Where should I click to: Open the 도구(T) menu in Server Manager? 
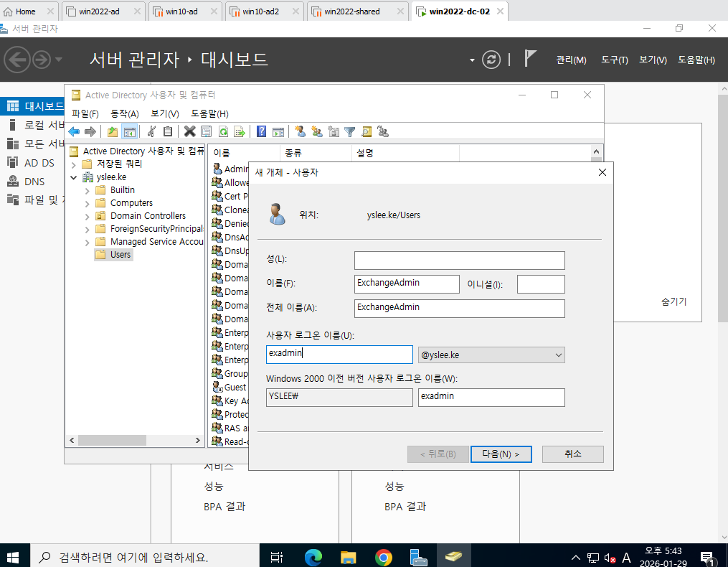pyautogui.click(x=614, y=60)
